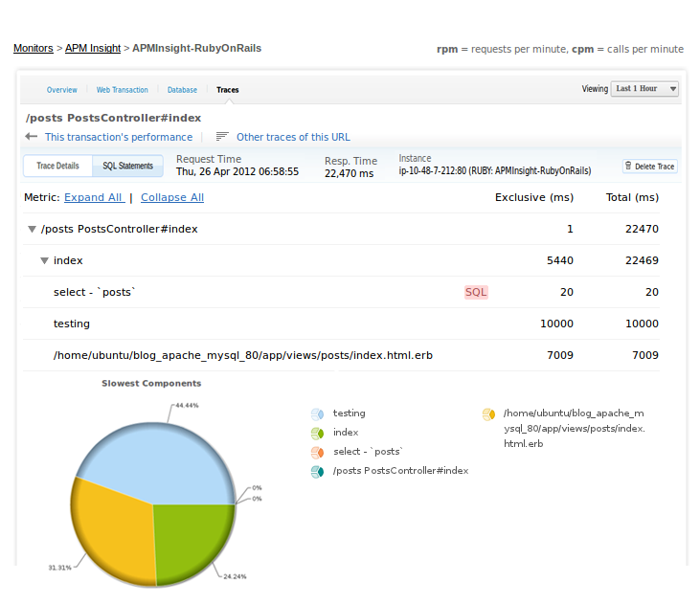Select the select - `posts` trace row
This screenshot has height=603, width=700.
[x=341, y=292]
